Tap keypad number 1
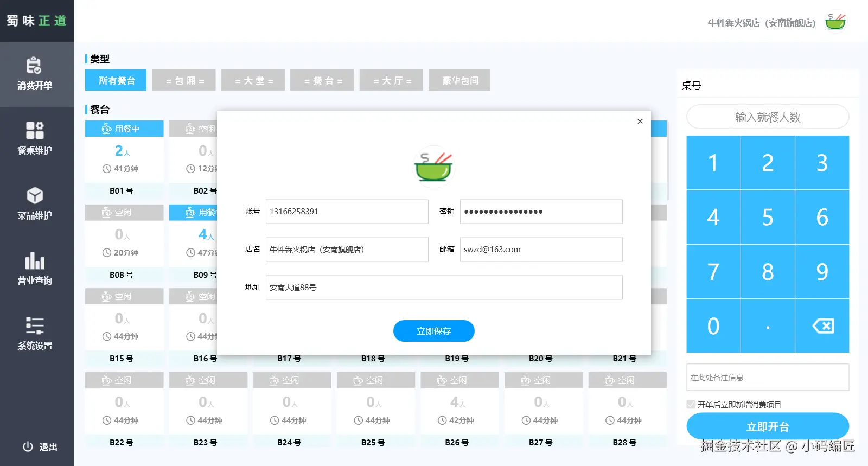This screenshot has height=466, width=868. coord(713,163)
